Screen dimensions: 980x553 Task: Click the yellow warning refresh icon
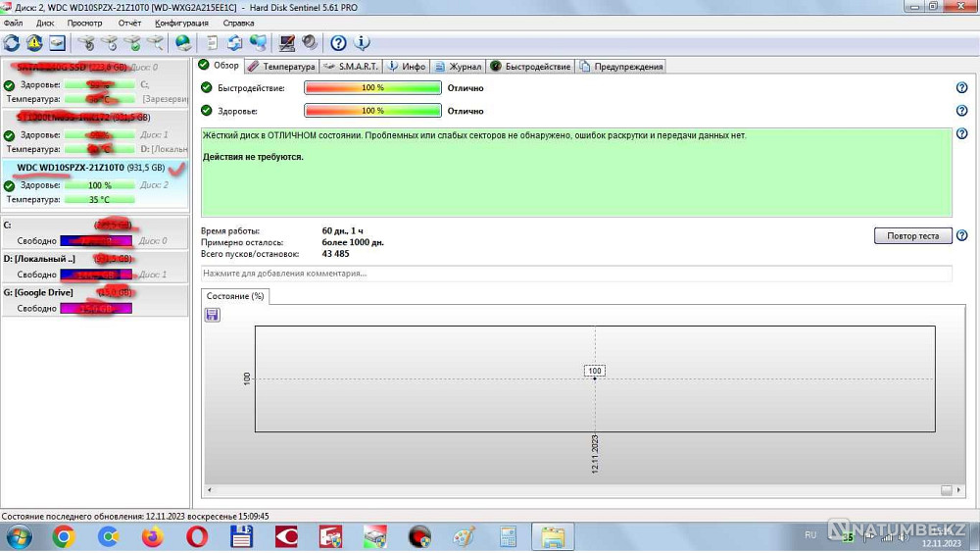(33, 42)
